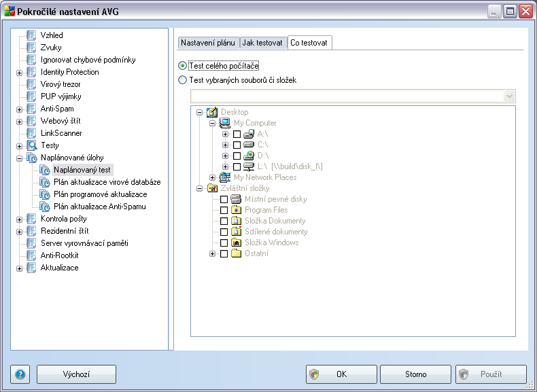Screen dimensions: 537x392
Task: Expand the Ostatní folder node
Action: coord(212,253)
